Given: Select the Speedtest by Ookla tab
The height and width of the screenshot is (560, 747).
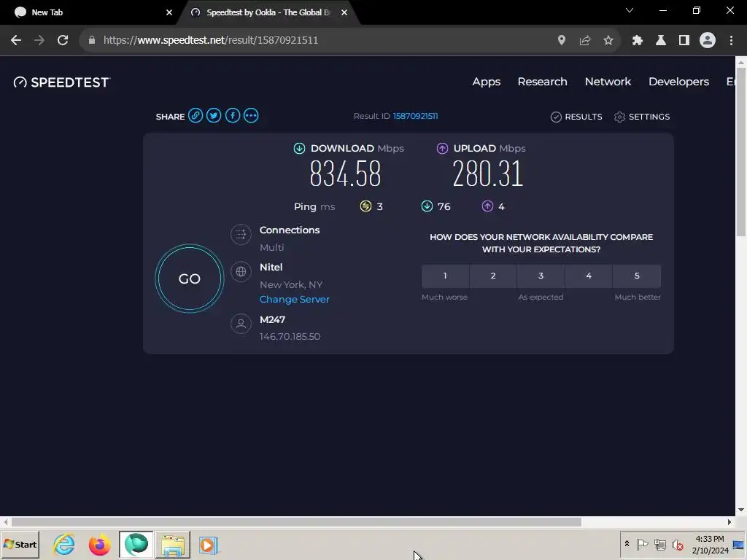Looking at the screenshot, I should [268, 12].
